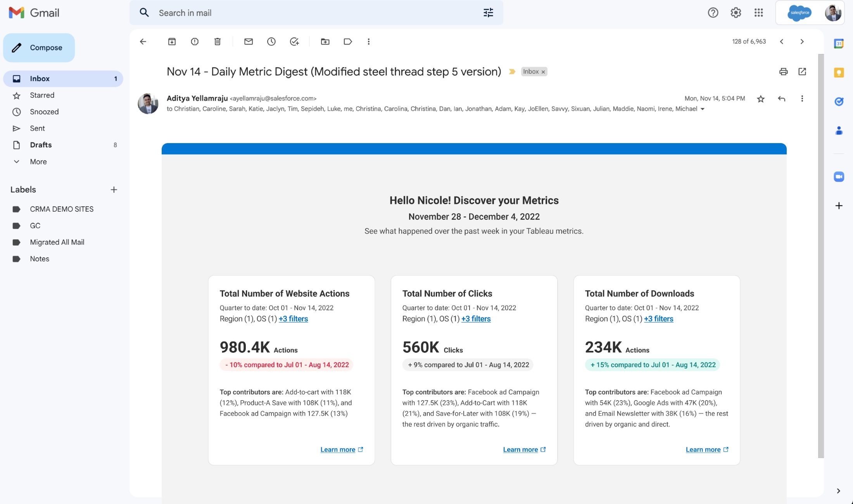Click the Gmail logo
The width and height of the screenshot is (853, 504).
click(34, 13)
